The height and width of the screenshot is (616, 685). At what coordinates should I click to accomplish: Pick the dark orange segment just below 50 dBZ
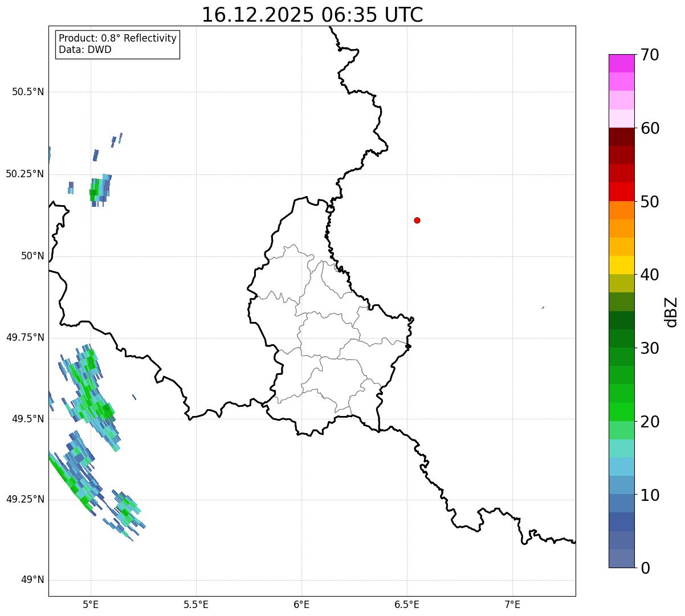pos(621,210)
